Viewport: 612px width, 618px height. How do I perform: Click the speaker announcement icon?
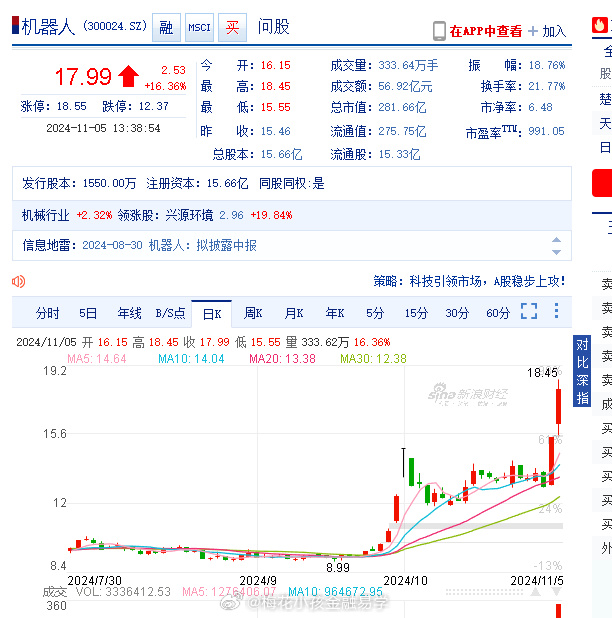[x=19, y=281]
